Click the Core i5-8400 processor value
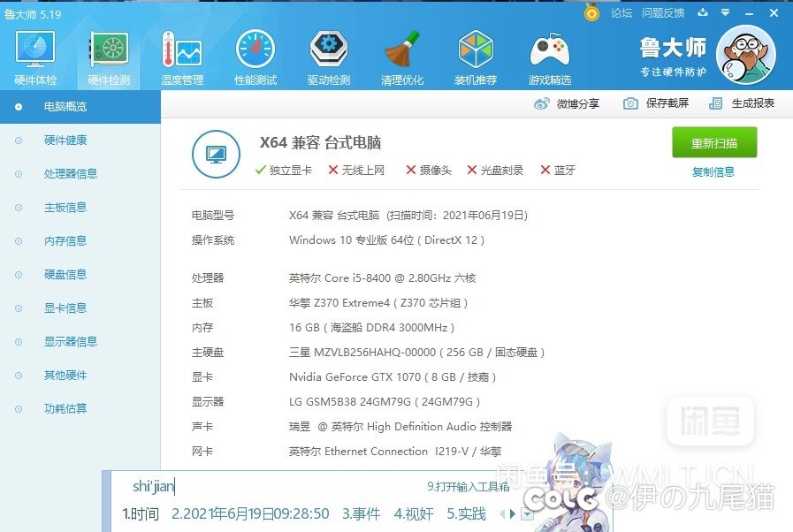793x532 pixels. 382,278
